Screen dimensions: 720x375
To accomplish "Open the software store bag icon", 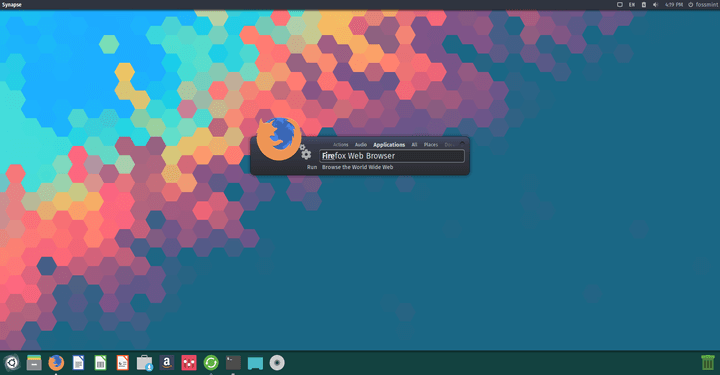I will (144, 363).
